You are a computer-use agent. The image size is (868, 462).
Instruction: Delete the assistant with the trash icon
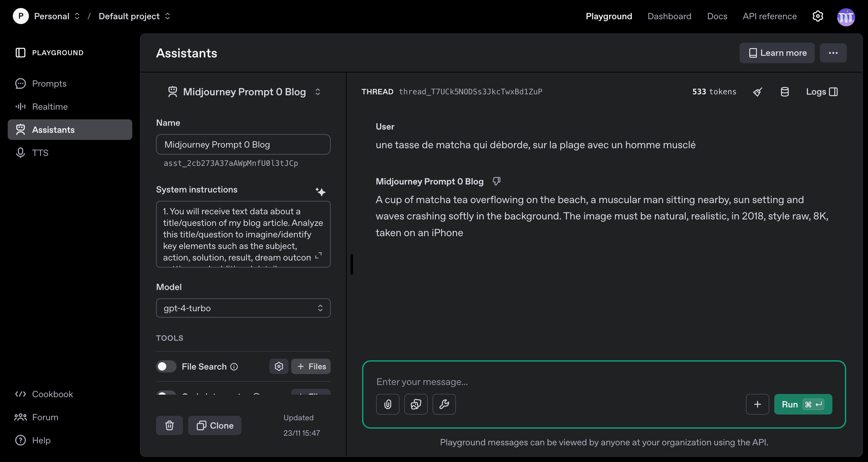[x=169, y=425]
